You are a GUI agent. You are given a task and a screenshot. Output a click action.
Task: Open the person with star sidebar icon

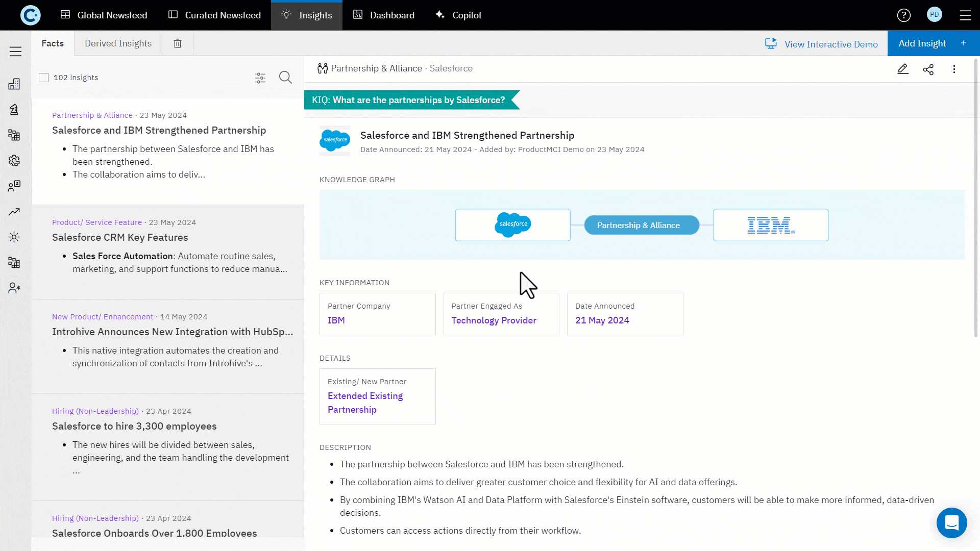click(x=14, y=288)
